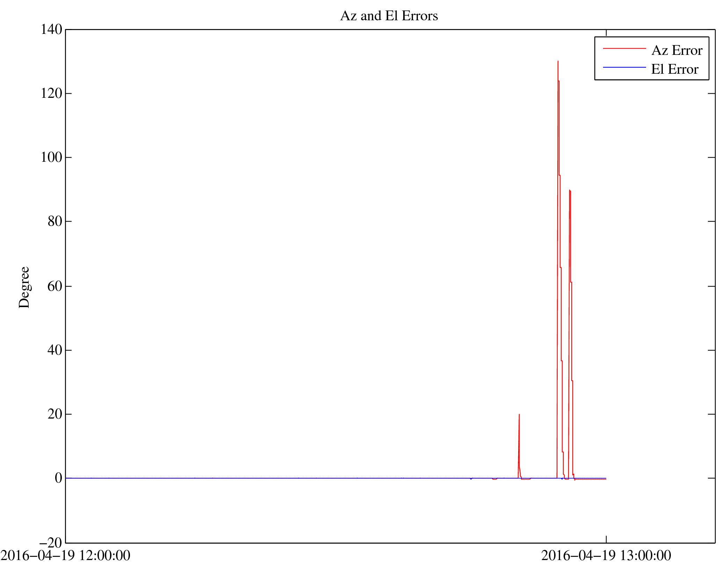Viewport: 725px width, 588px height.
Task: Click the 40 y-axis tick label
Action: pyautogui.click(x=55, y=350)
